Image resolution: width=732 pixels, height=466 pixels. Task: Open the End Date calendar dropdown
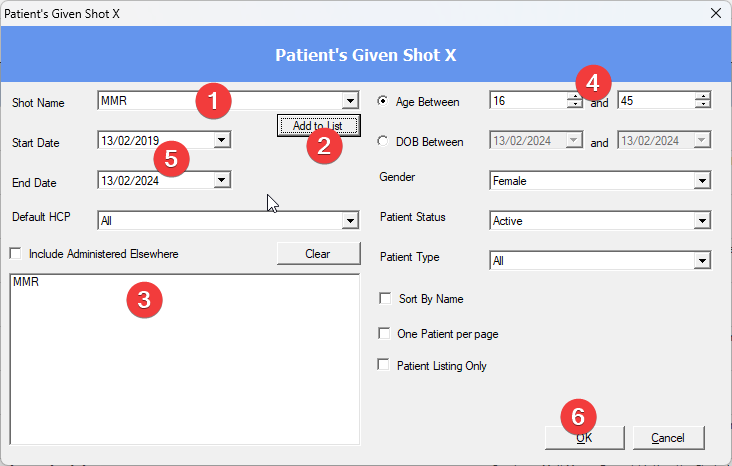(222, 181)
